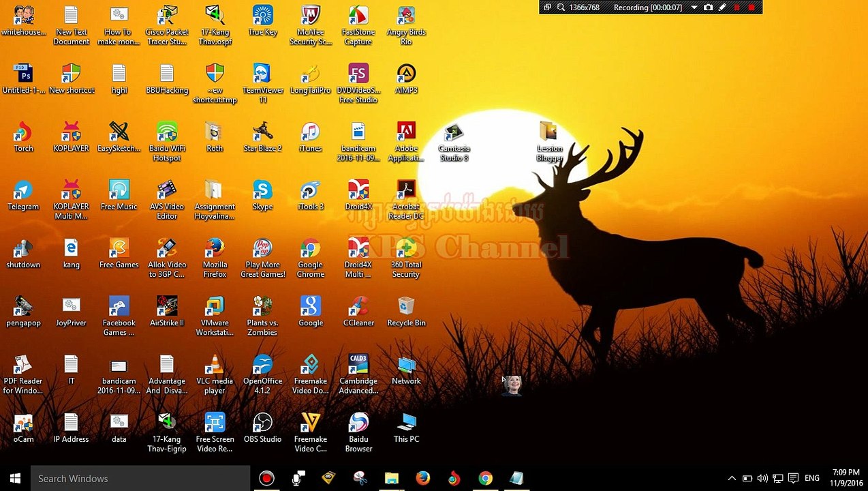This screenshot has width=868, height=491.
Task: Pause the recording in the recorder bar
Action: coord(737,8)
